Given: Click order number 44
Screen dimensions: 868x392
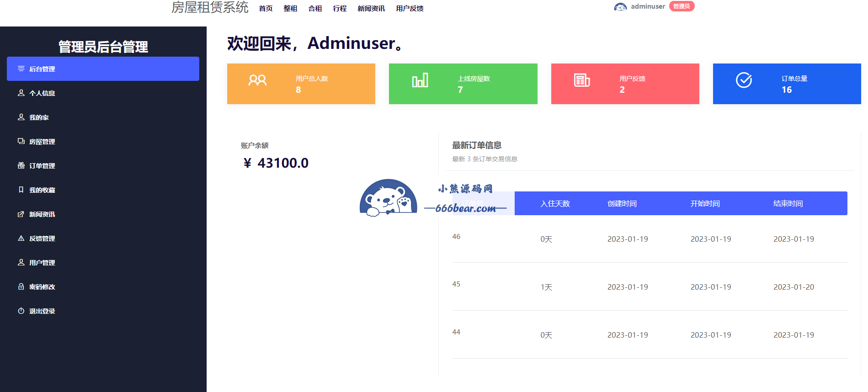Looking at the screenshot, I should (456, 332).
